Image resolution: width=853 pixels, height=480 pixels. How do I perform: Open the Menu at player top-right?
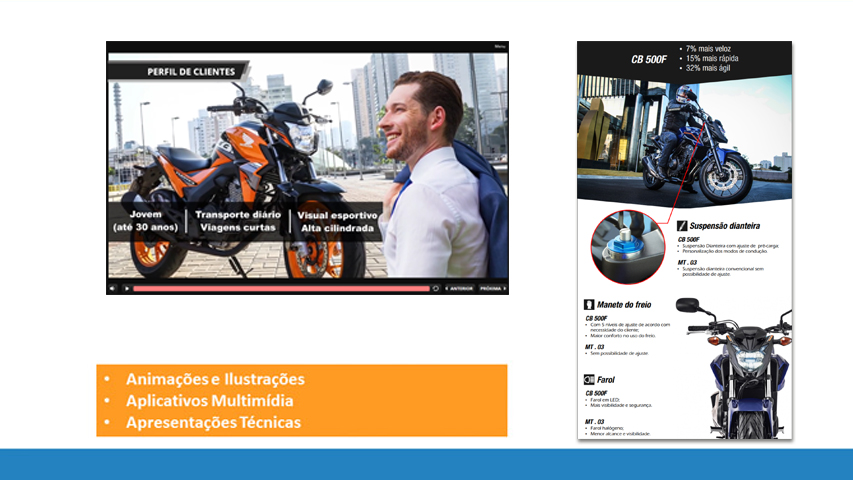(499, 46)
